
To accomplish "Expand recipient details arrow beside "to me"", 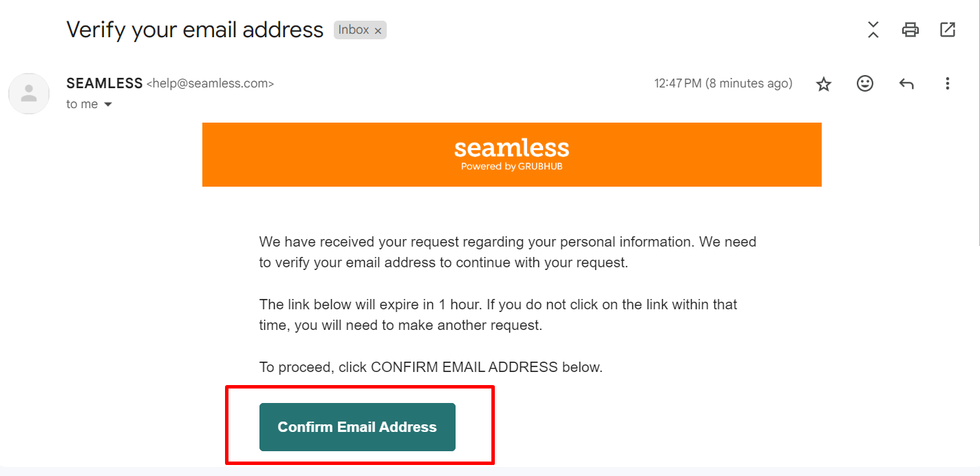I will [107, 105].
